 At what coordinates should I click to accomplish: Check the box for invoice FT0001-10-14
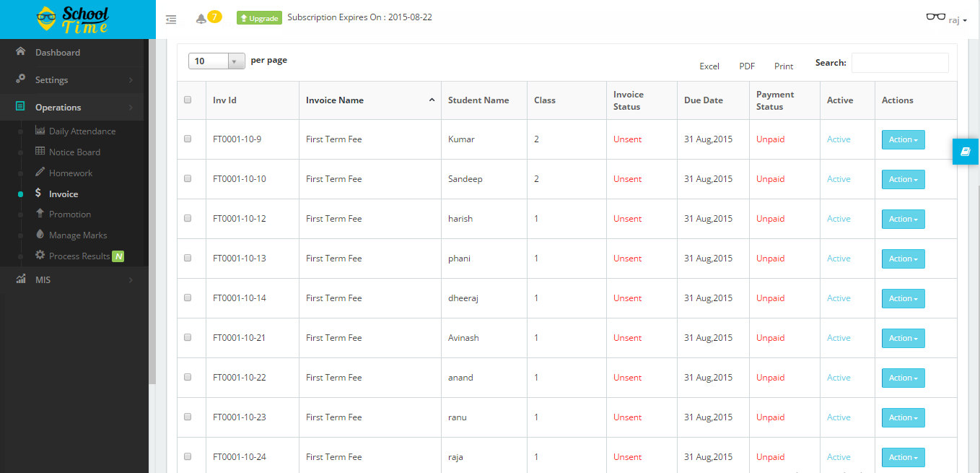[188, 298]
